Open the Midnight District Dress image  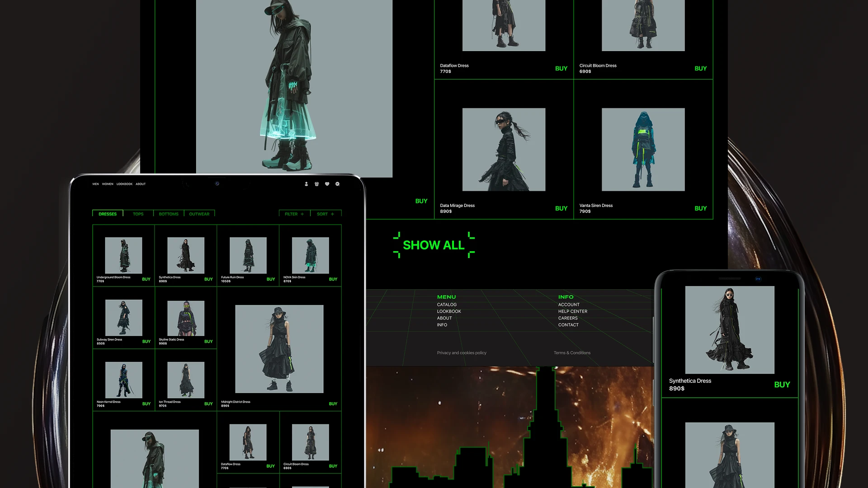coord(279,349)
